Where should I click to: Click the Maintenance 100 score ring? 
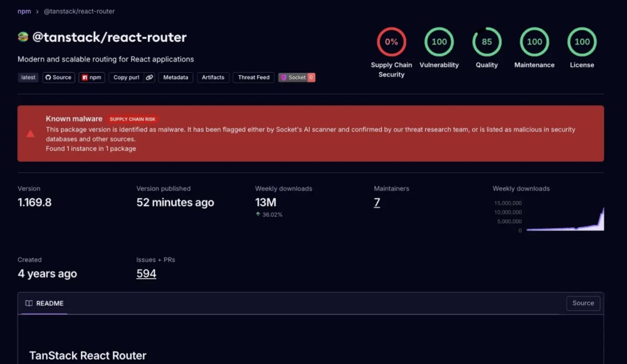[x=534, y=41]
